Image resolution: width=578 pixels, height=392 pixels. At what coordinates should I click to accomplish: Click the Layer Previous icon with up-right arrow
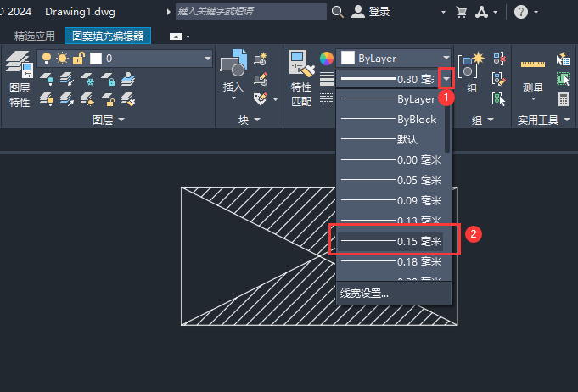(x=67, y=99)
